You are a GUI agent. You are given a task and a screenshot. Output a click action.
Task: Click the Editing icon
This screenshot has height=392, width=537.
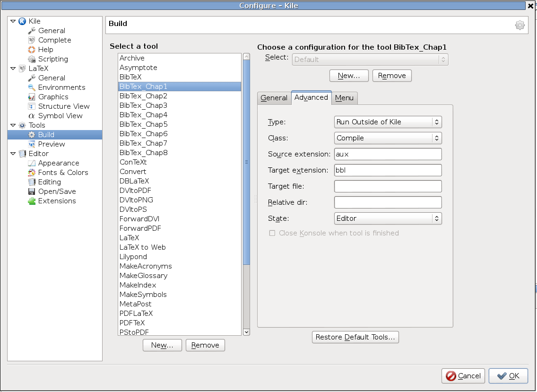[32, 182]
